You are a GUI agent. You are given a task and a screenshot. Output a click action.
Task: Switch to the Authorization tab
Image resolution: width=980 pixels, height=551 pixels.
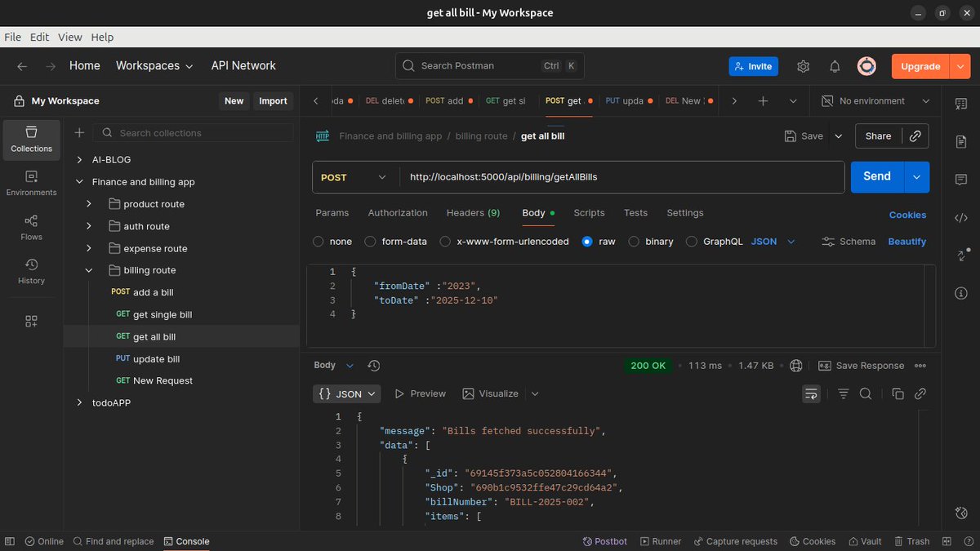(398, 213)
